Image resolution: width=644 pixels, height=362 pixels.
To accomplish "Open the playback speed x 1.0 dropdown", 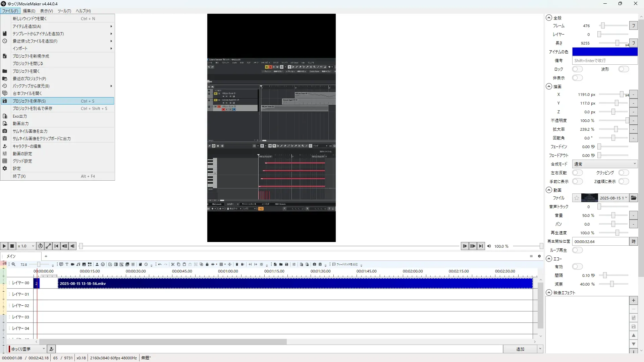I will (x=26, y=246).
